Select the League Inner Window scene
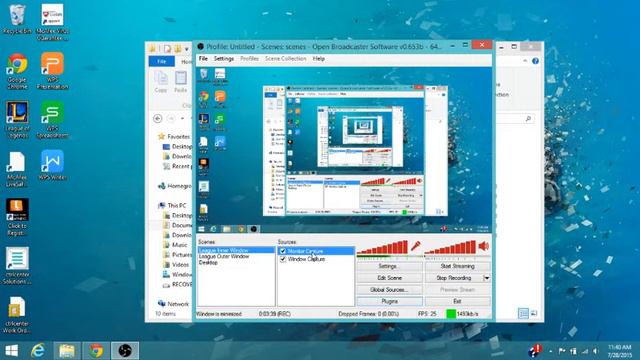The image size is (640, 360). point(236,250)
